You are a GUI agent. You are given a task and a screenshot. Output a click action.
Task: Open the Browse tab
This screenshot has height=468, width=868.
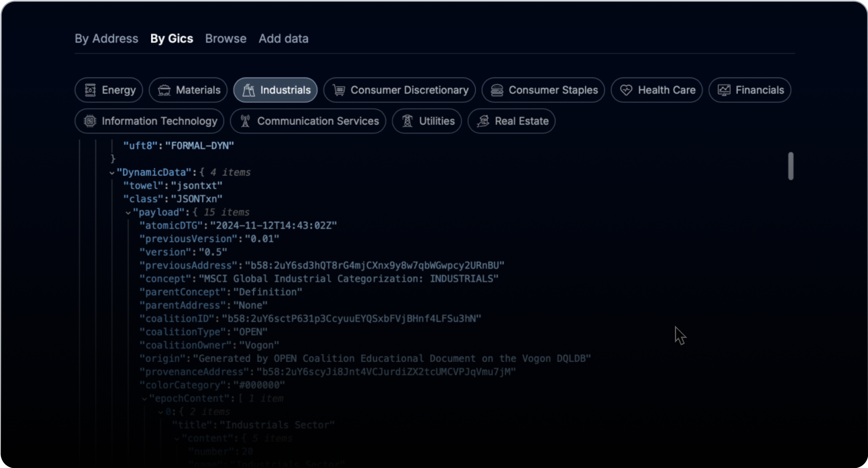(x=226, y=39)
